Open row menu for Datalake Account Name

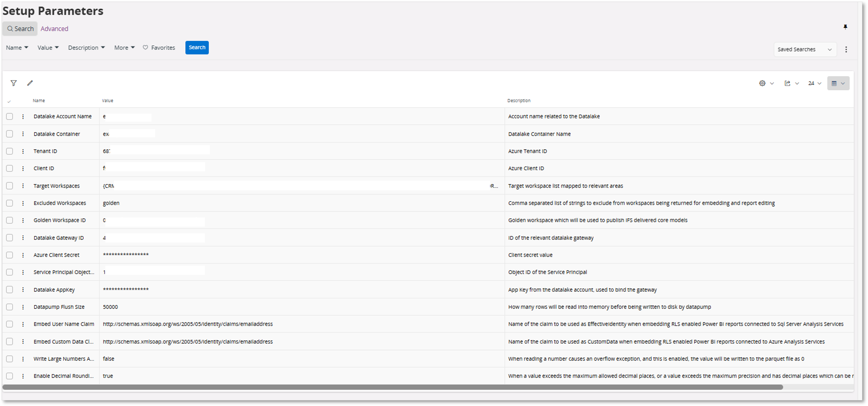[23, 116]
